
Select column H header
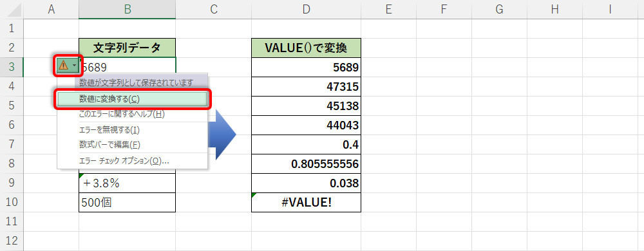(554, 10)
